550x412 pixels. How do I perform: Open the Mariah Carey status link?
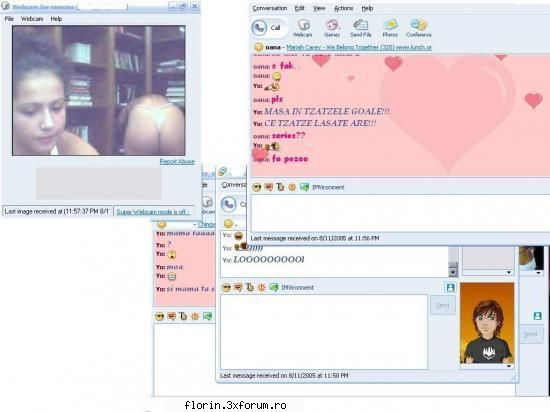pos(359,47)
